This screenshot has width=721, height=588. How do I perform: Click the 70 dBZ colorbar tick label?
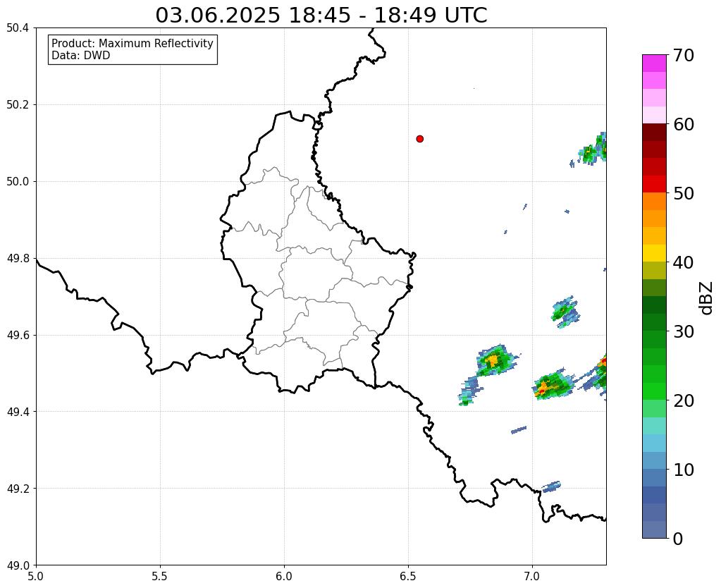coord(684,55)
